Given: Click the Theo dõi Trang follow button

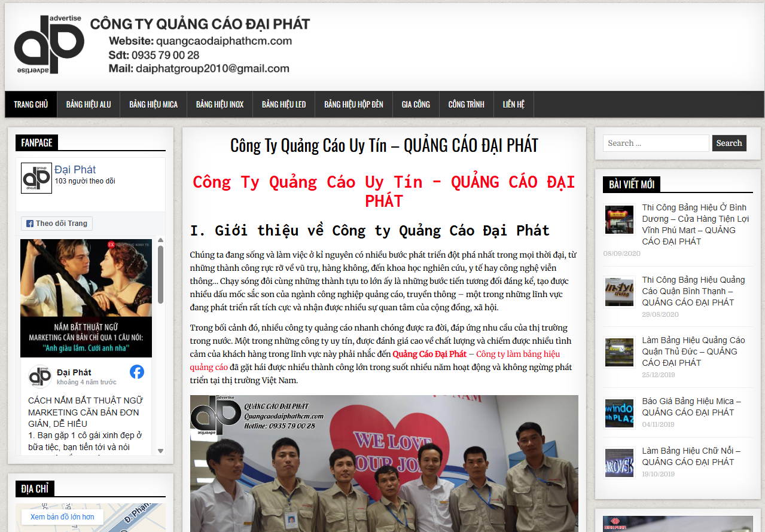Looking at the screenshot, I should pyautogui.click(x=57, y=224).
